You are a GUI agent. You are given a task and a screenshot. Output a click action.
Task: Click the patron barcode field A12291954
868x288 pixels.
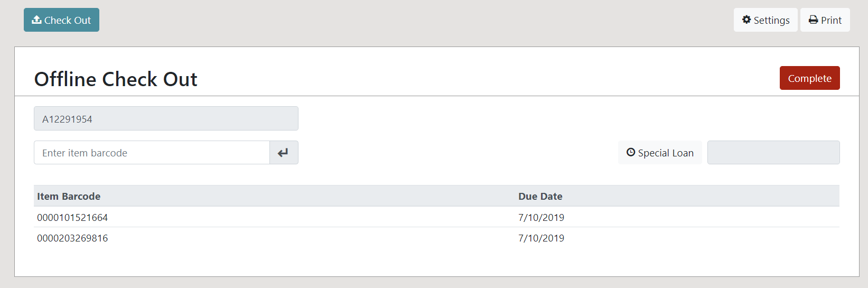click(166, 118)
